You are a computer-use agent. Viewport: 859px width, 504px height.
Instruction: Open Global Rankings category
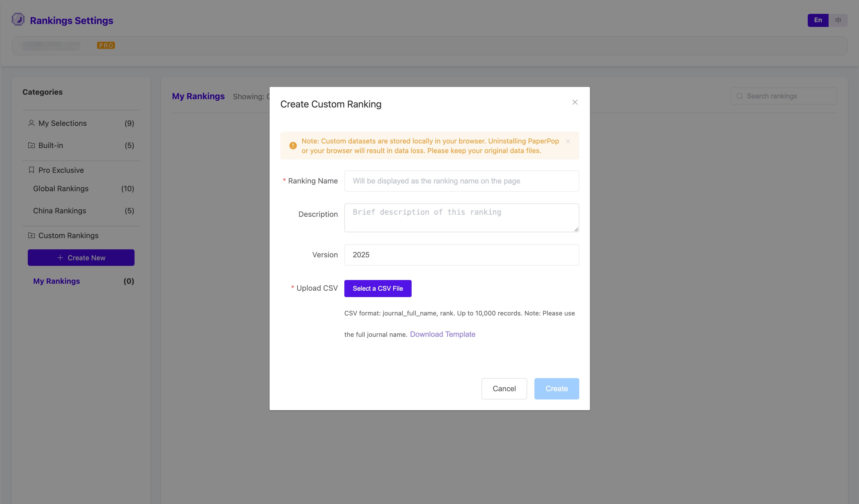tap(61, 189)
